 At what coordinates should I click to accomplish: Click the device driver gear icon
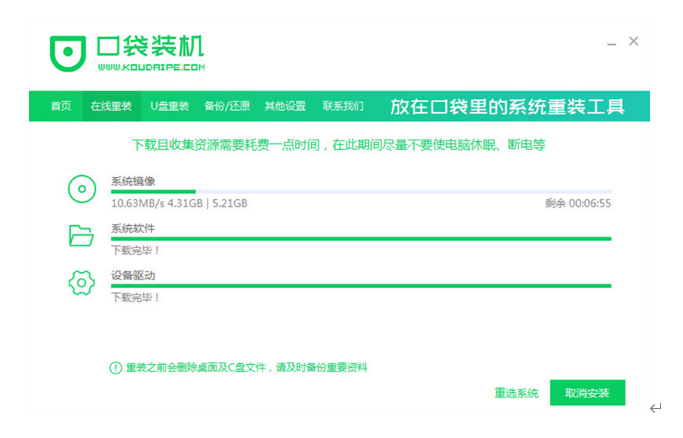(81, 283)
